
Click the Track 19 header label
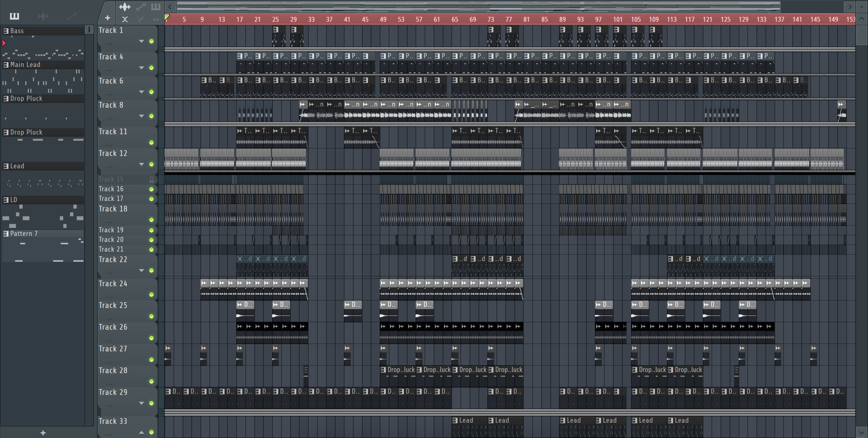point(111,230)
